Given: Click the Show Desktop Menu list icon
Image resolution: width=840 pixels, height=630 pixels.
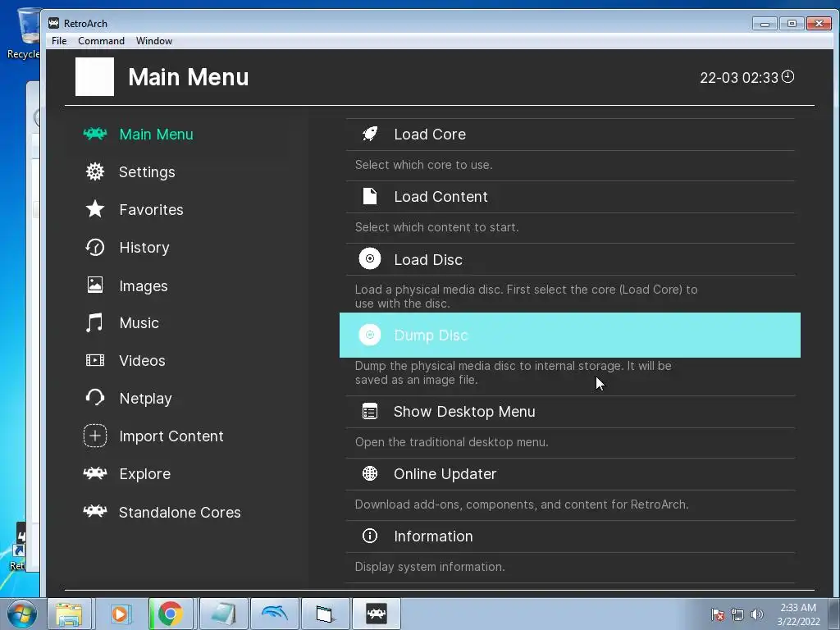Looking at the screenshot, I should coord(370,412).
